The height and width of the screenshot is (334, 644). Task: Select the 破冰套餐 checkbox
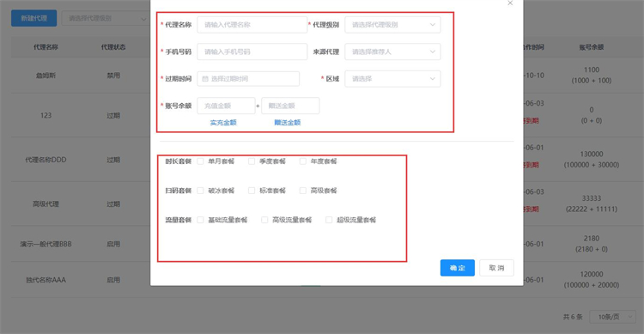point(200,191)
